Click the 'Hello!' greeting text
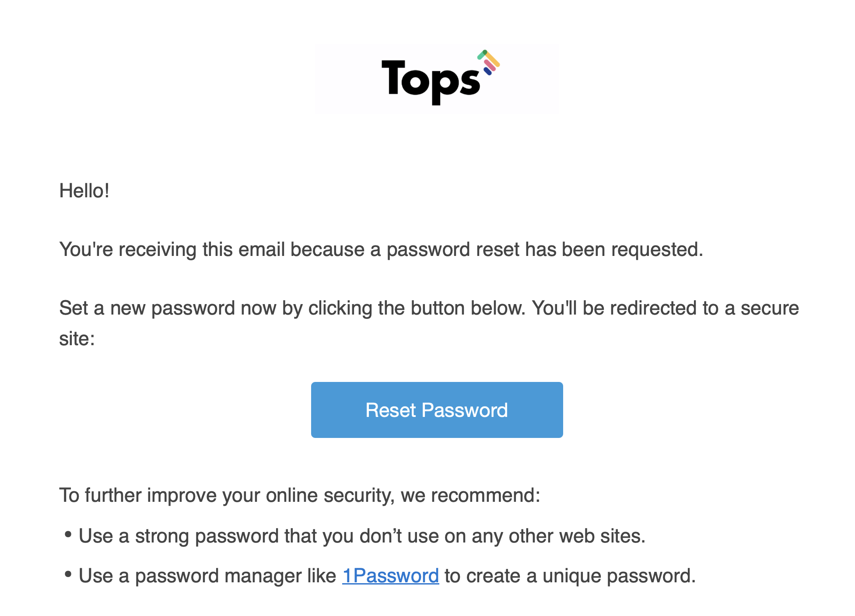855x616 pixels. click(84, 191)
